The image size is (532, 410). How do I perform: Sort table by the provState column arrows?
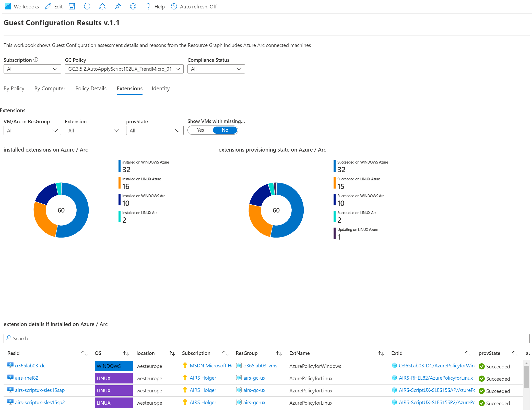[515, 353]
